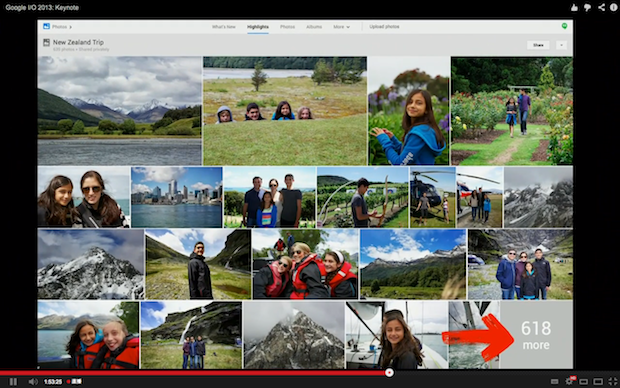Viewport: 620px width, 388px height.
Task: Open blue helicopter with people photo
Action: click(433, 197)
